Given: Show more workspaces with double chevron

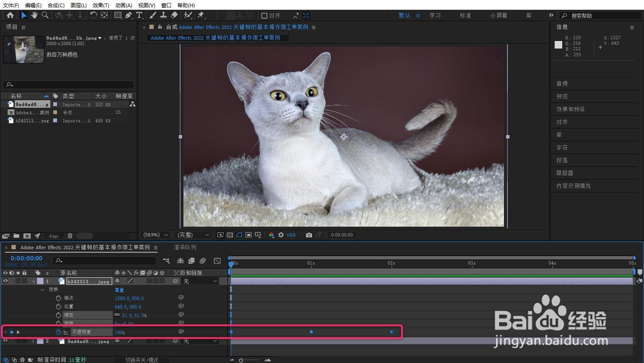Looking at the screenshot, I should [551, 15].
